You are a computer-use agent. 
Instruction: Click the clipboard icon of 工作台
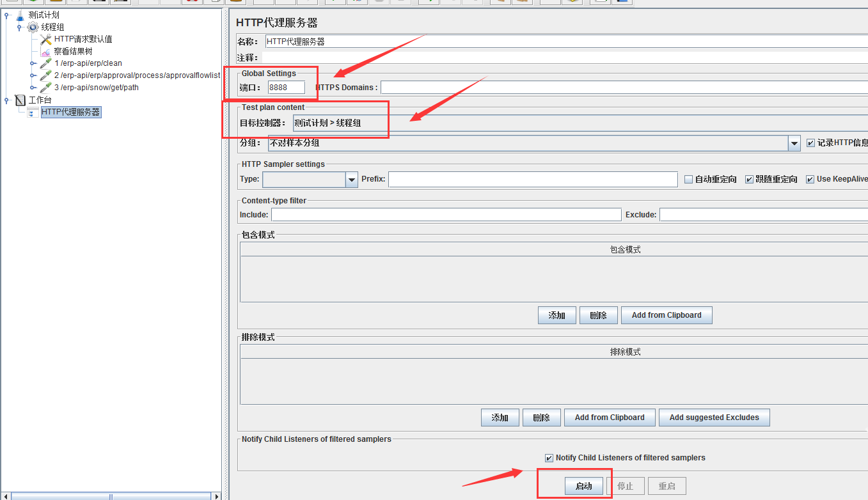click(x=20, y=100)
